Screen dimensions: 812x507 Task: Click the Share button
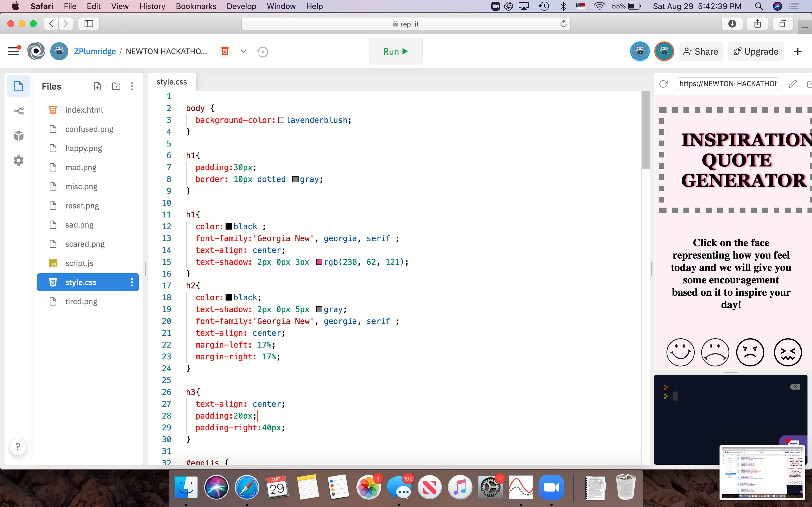[x=701, y=51]
